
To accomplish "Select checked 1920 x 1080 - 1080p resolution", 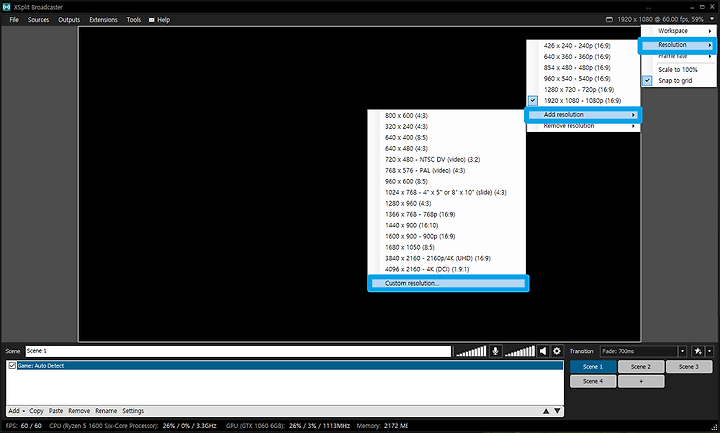I will pos(583,101).
